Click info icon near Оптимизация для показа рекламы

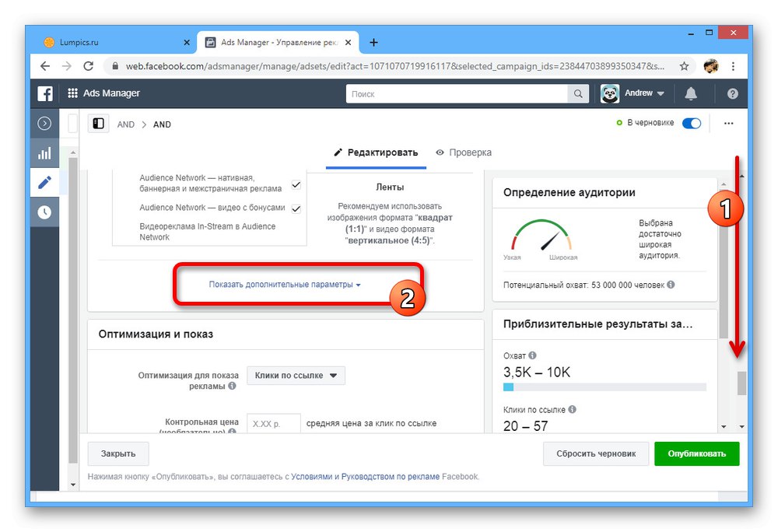point(232,386)
